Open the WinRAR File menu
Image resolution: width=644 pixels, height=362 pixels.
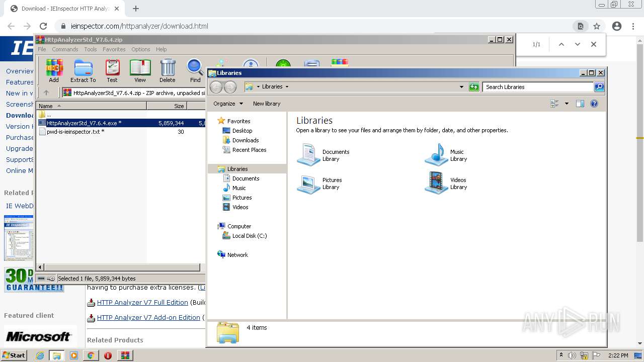click(x=42, y=49)
